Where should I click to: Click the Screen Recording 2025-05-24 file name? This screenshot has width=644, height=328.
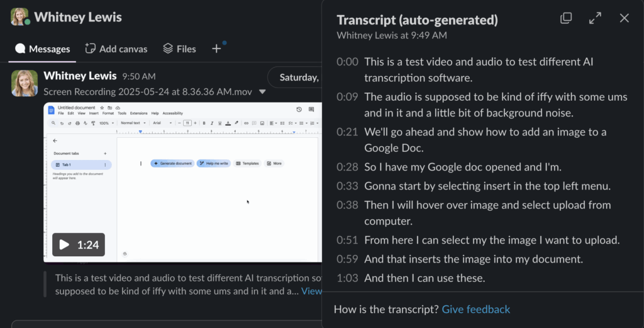[148, 92]
